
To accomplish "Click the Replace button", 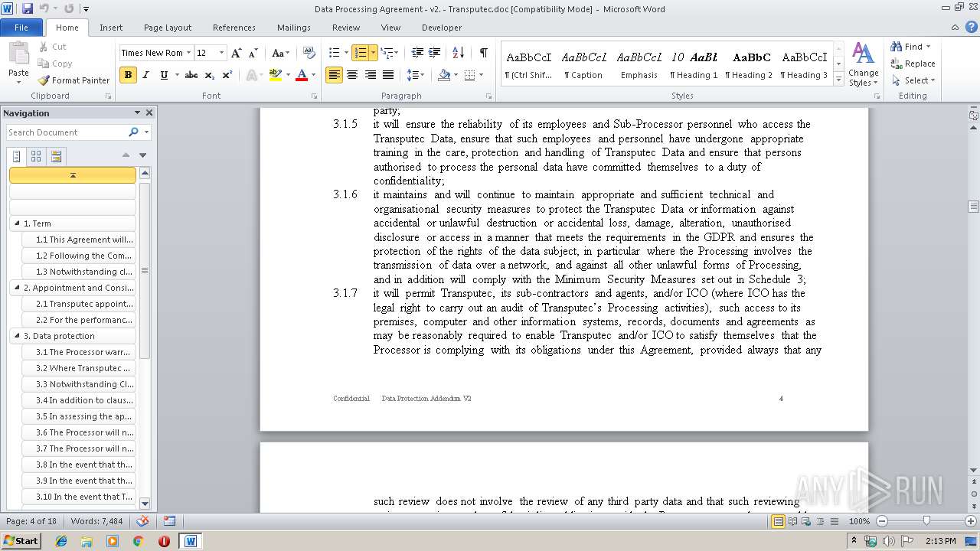I will click(x=913, y=64).
